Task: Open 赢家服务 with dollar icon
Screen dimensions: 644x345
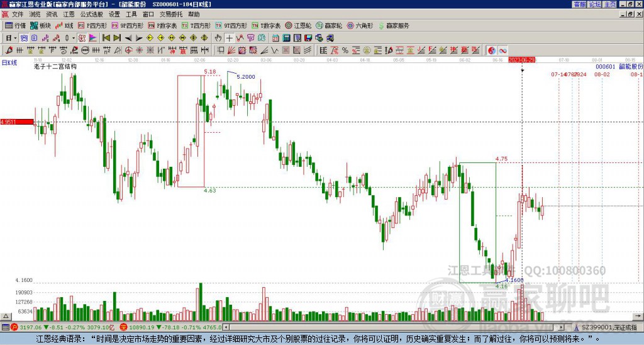Action: tap(394, 25)
